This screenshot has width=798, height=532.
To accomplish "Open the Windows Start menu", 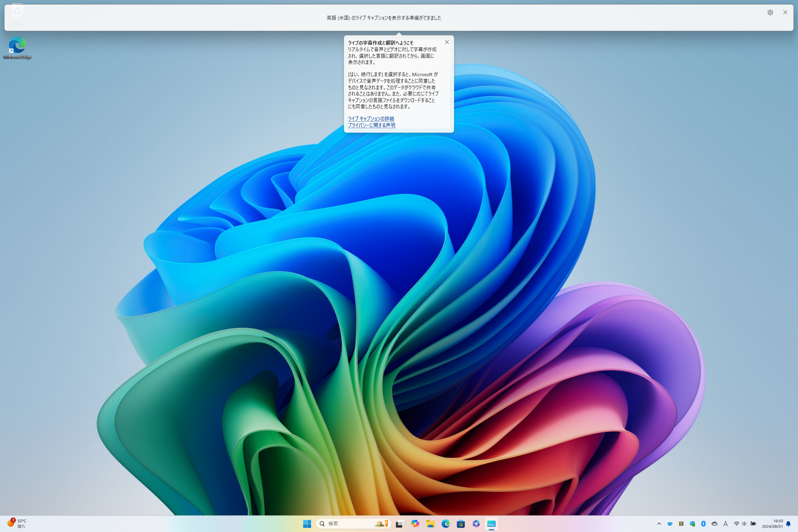I will pos(307,524).
